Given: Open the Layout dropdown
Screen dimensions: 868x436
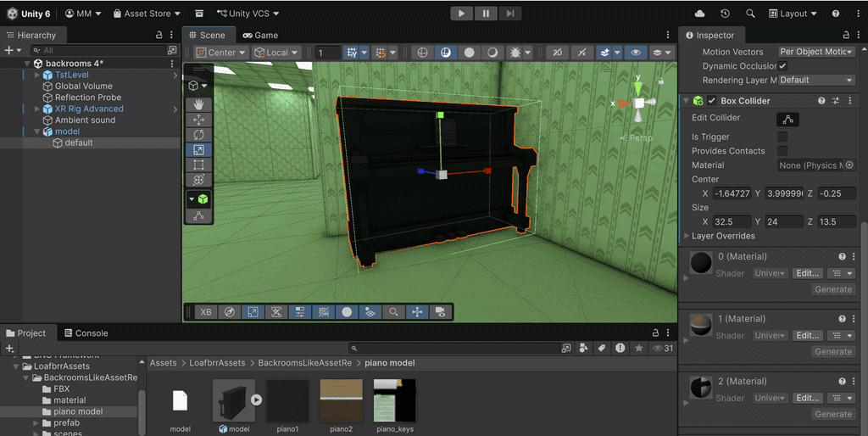Looking at the screenshot, I should [793, 14].
